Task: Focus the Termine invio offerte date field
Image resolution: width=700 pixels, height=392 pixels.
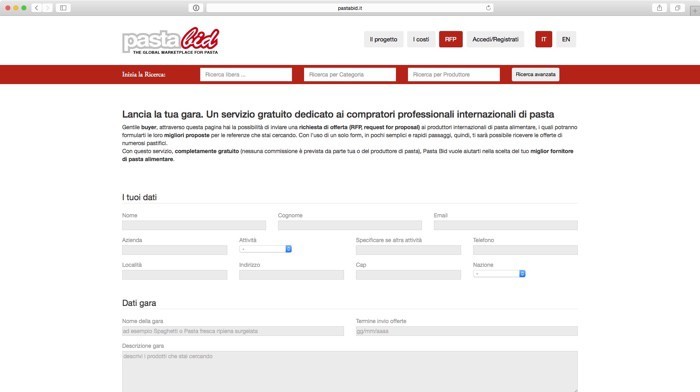Action: [x=467, y=331]
